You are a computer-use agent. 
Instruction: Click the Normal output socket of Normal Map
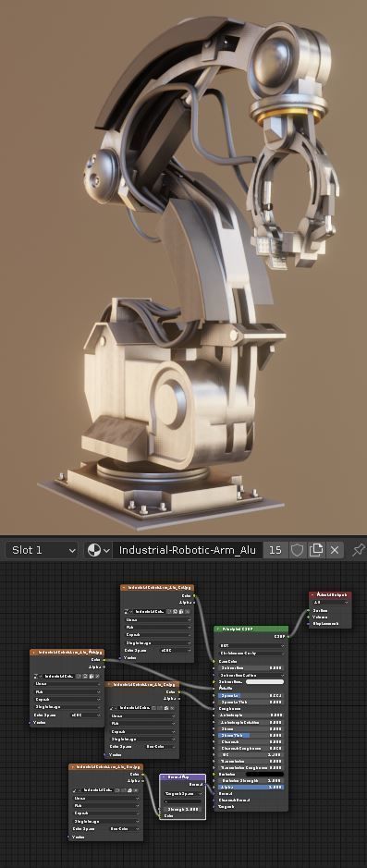point(206,785)
